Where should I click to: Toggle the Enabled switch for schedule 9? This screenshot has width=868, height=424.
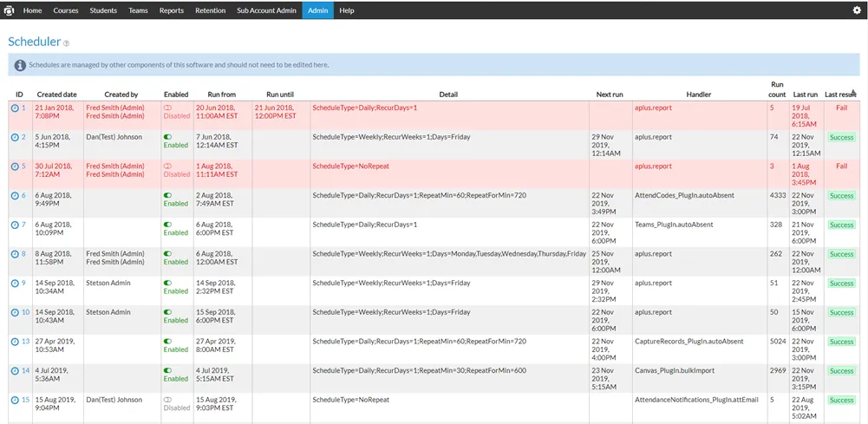click(167, 283)
